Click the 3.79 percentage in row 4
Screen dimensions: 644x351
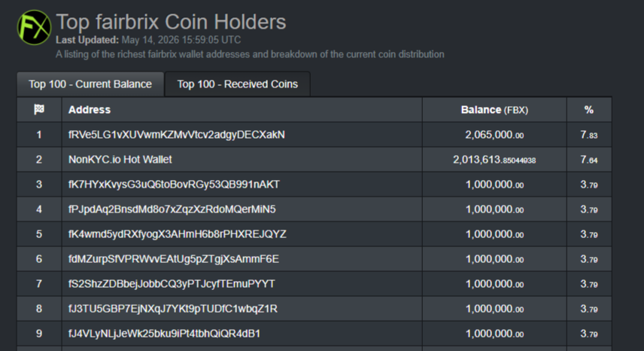589,209
